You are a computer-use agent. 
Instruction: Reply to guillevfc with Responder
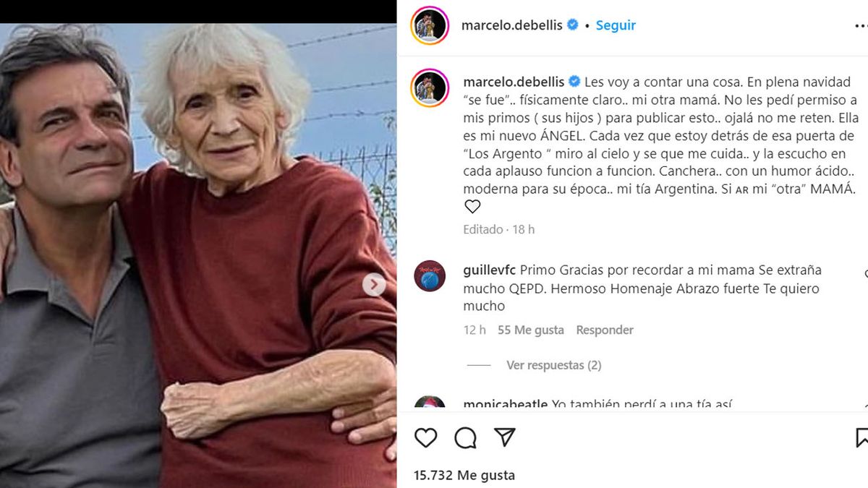(605, 330)
